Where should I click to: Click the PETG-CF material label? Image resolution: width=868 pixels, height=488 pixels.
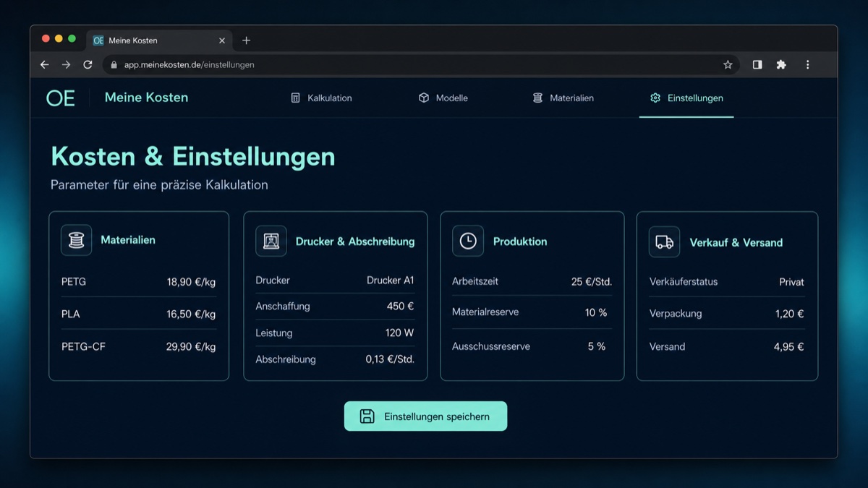coord(83,347)
